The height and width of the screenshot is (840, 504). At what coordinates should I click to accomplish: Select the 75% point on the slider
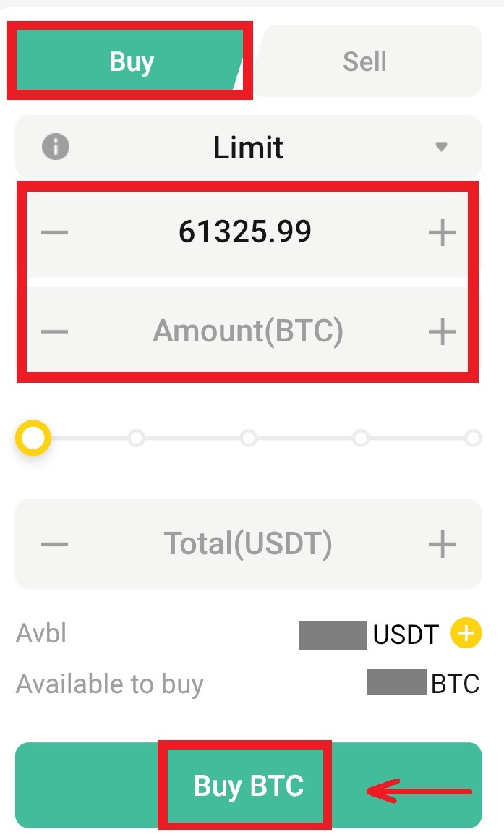coord(360,438)
